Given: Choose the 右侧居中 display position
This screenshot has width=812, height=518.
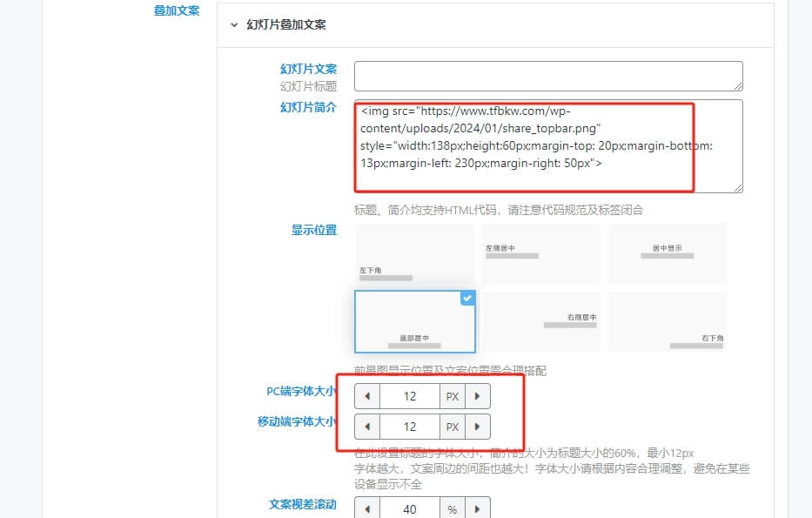Looking at the screenshot, I should [x=540, y=320].
